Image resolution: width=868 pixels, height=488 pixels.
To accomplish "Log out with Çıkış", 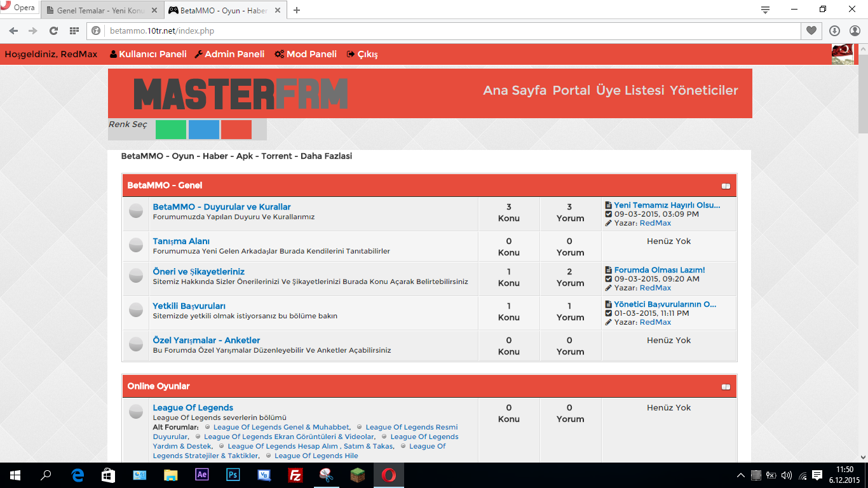I will pos(362,54).
